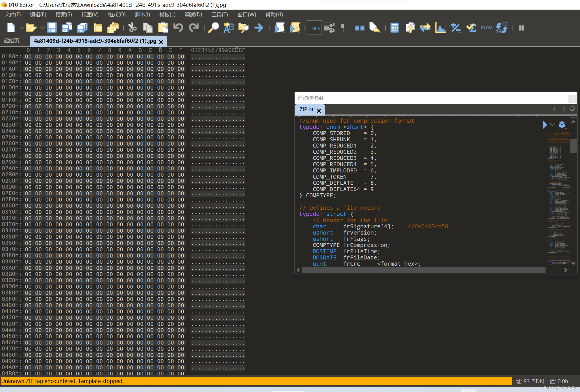Click the Replace AB toolbar icon

[x=229, y=28]
